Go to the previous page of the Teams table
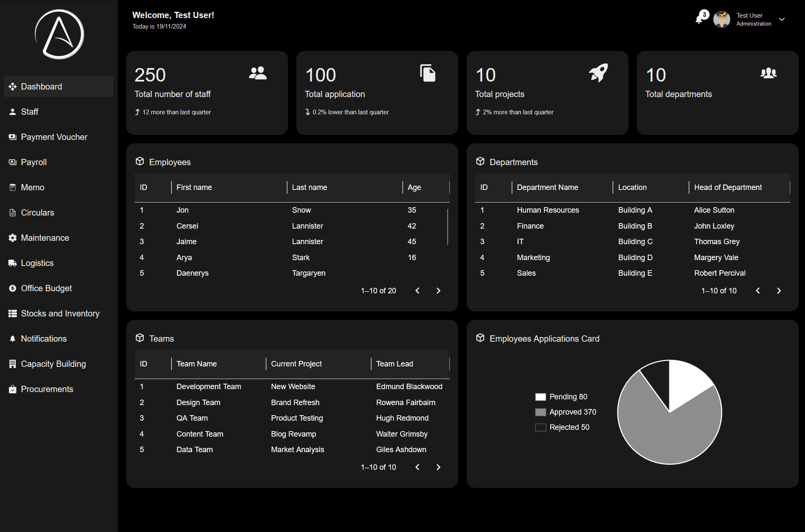The width and height of the screenshot is (805, 532). click(x=417, y=467)
